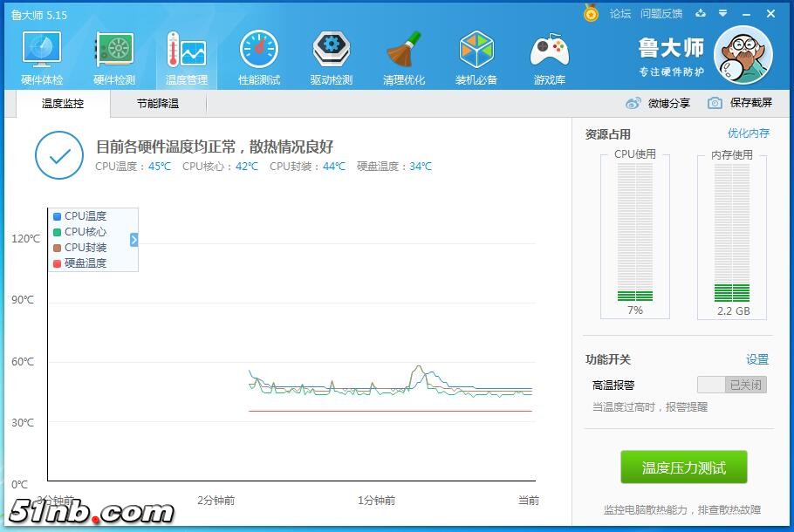Click the 优化内存 link
The height and width of the screenshot is (532, 794).
pos(749,133)
